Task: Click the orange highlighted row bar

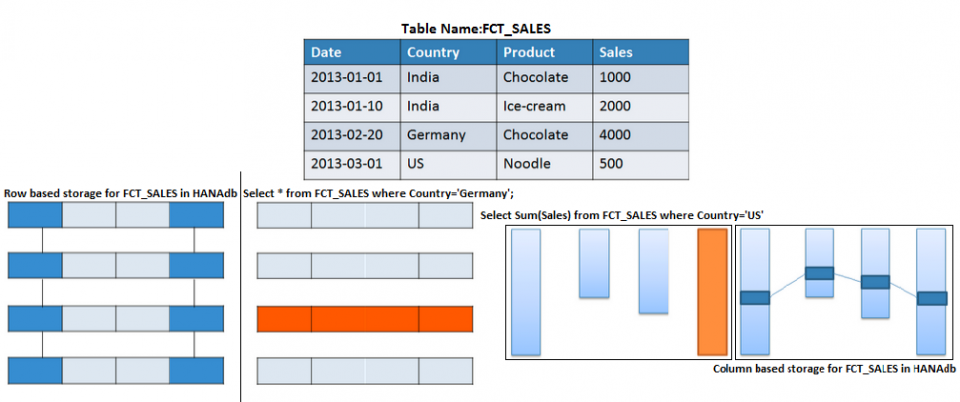Action: coord(364,319)
